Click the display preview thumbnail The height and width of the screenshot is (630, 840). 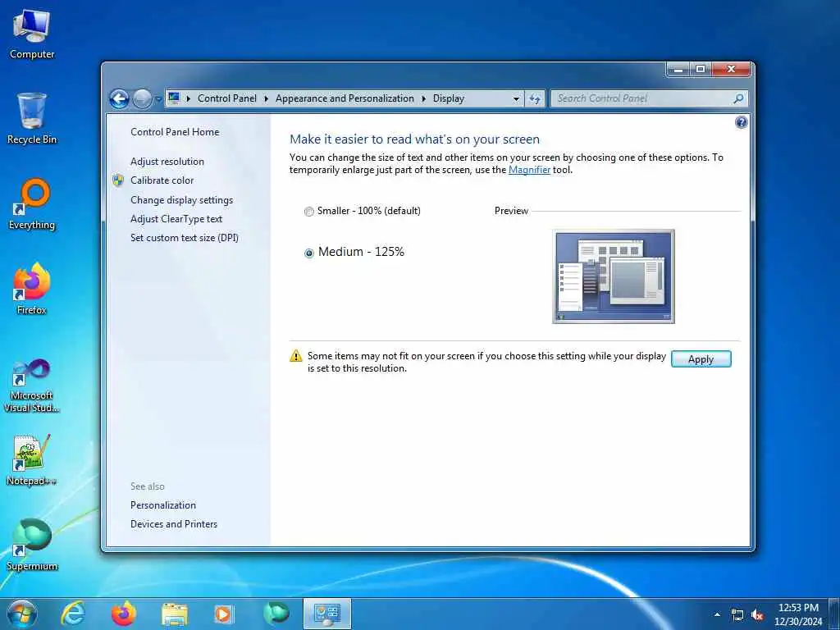coord(614,276)
